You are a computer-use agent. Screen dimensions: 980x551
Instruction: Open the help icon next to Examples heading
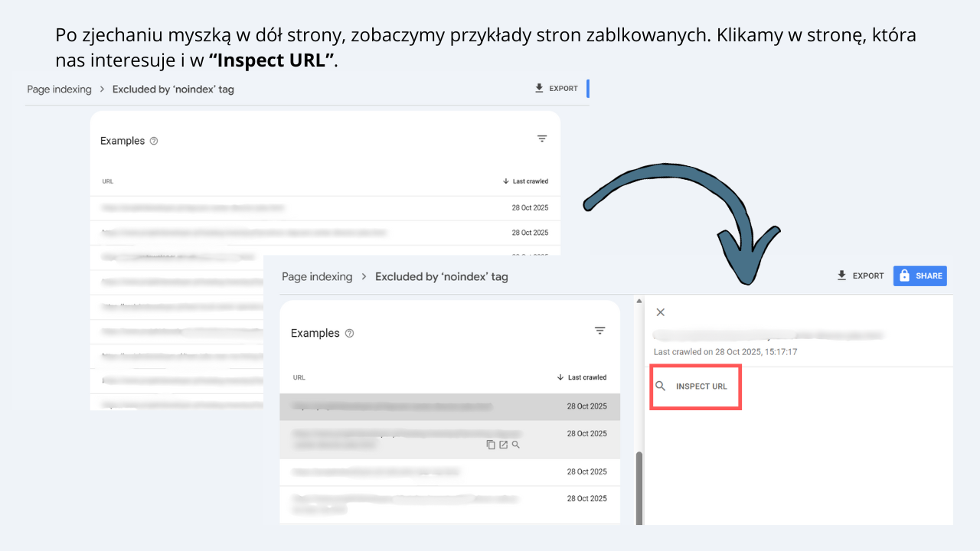[350, 333]
